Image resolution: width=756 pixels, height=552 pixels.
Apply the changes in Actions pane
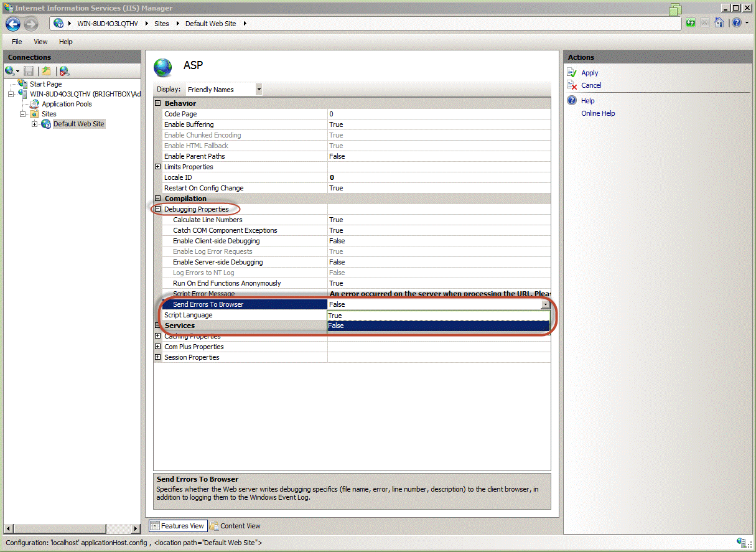pos(590,73)
